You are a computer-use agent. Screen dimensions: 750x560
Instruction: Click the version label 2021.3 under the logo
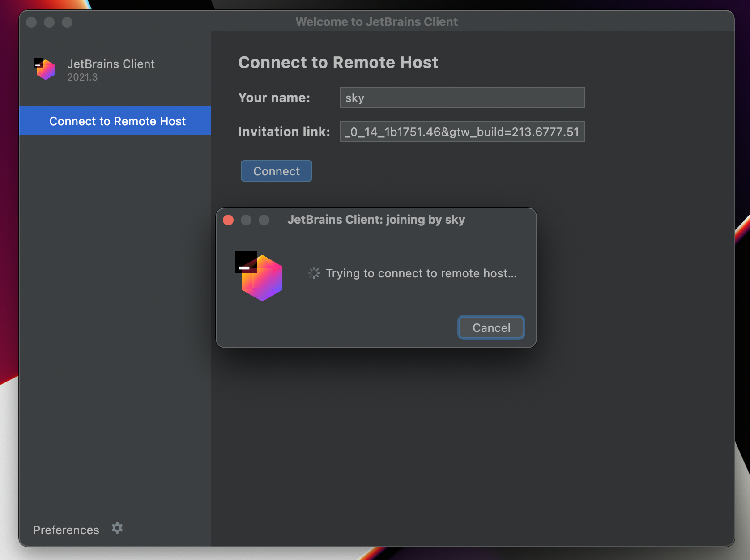pos(82,76)
